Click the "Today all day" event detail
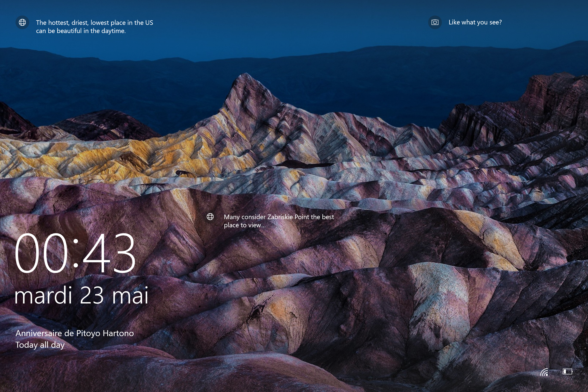Image resolution: width=588 pixels, height=392 pixels. (40, 345)
